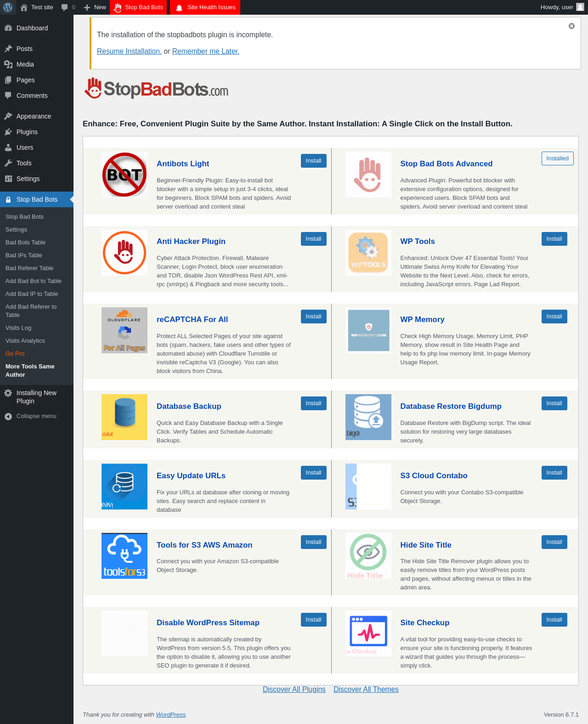Go to Pages in sidebar
Screen dimensions: 588x724
[x=37, y=80]
